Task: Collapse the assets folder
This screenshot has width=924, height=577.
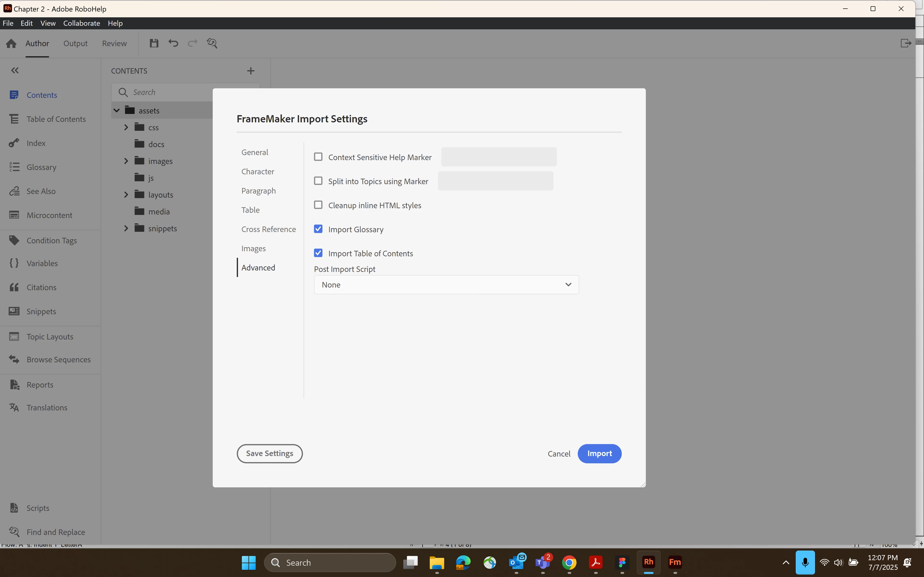Action: [x=117, y=111]
